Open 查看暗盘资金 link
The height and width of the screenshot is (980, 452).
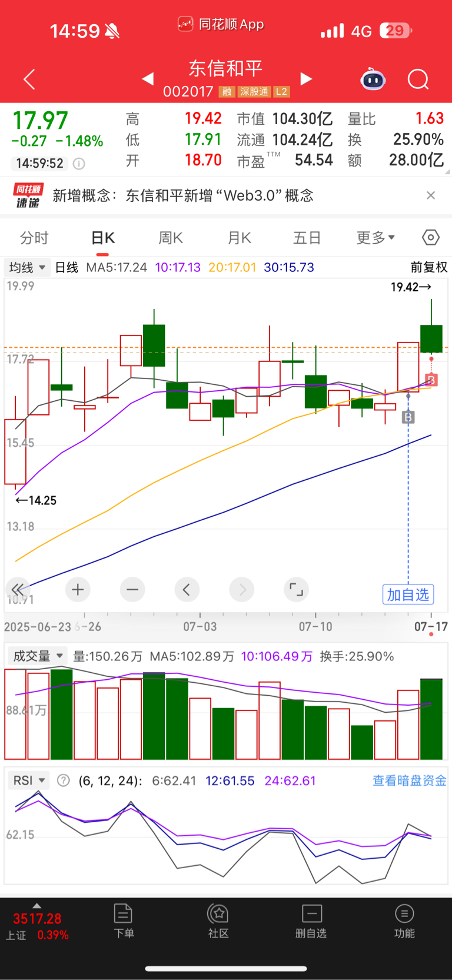click(x=410, y=780)
